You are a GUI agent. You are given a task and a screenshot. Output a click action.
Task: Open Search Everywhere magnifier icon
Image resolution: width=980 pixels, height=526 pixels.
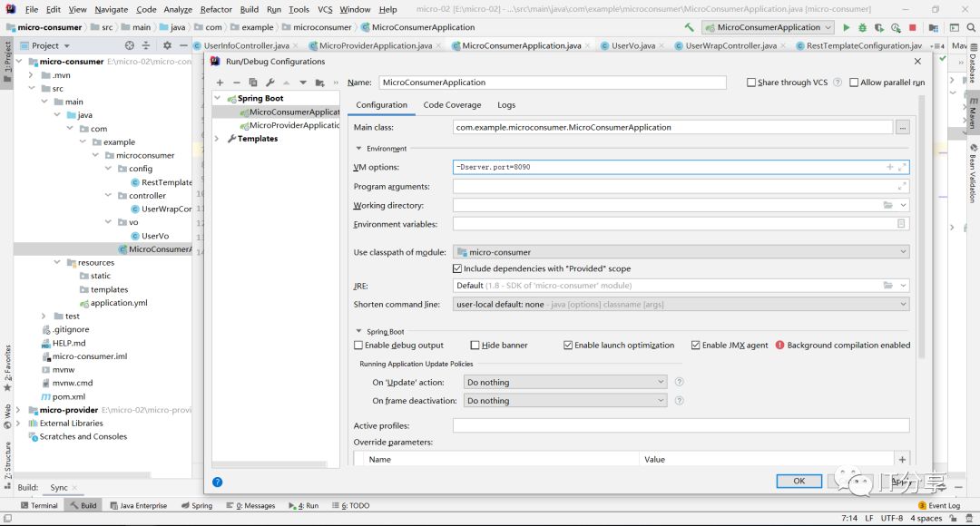tap(971, 27)
